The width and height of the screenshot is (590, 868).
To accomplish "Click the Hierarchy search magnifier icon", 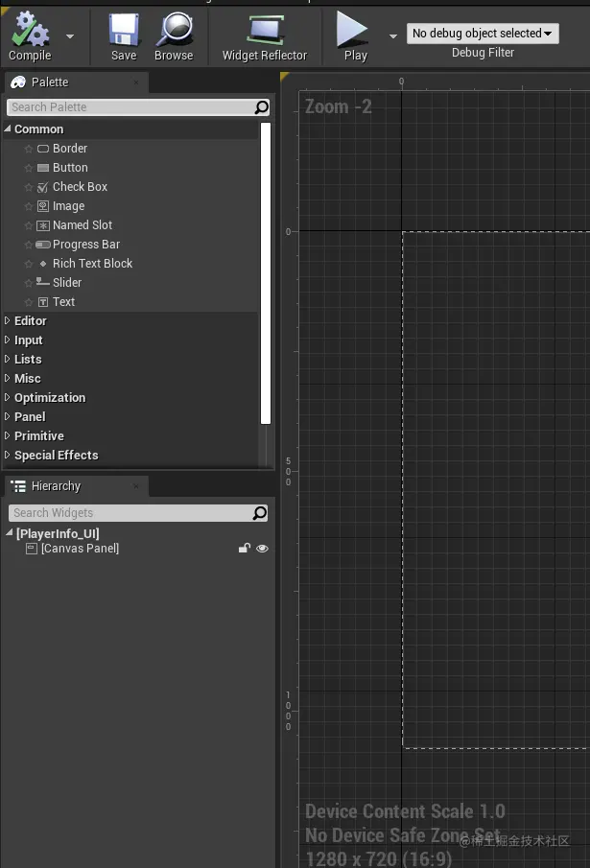I will pyautogui.click(x=260, y=512).
